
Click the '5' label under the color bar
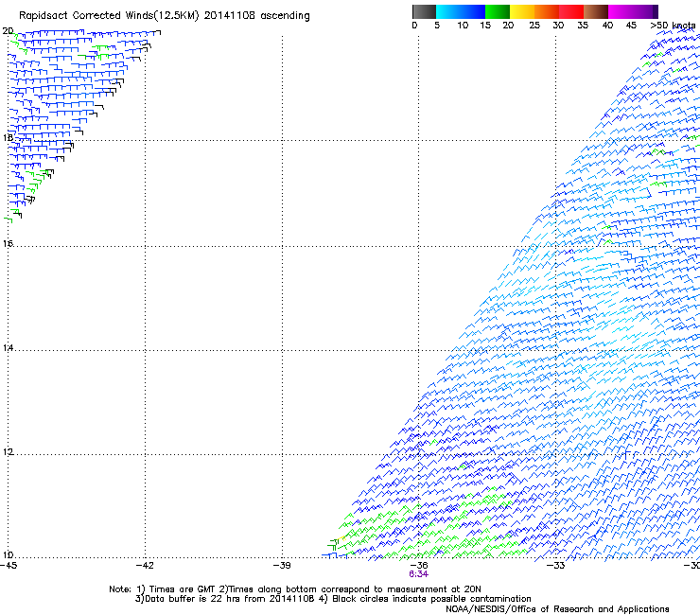click(x=437, y=26)
